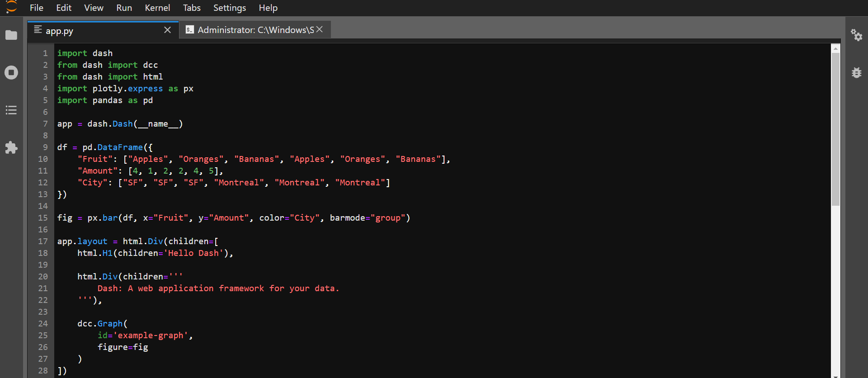Open the File menu
The height and width of the screenshot is (378, 868).
pyautogui.click(x=37, y=8)
